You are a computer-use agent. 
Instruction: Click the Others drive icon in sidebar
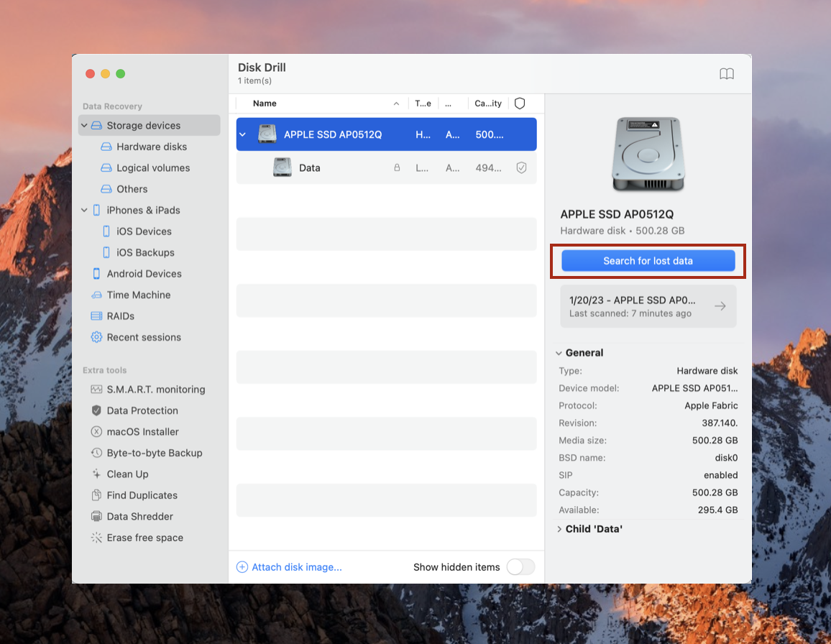[106, 189]
